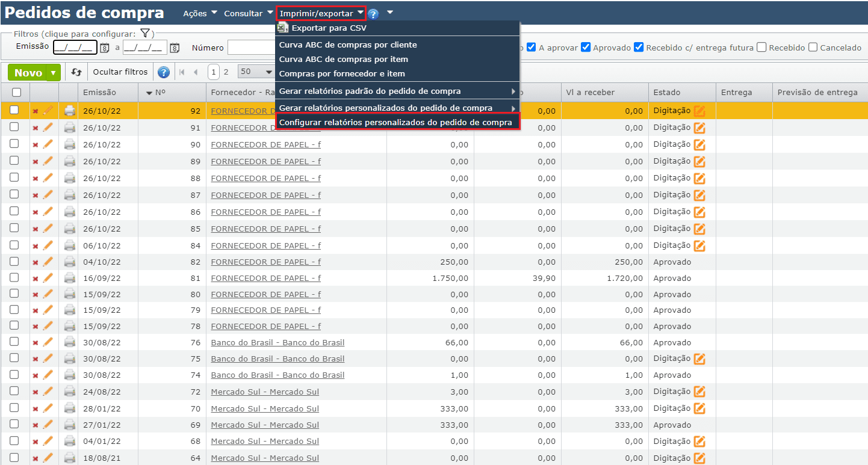This screenshot has height=465, width=868.
Task: Click the orange Digitação edit icon for order 72
Action: click(699, 392)
